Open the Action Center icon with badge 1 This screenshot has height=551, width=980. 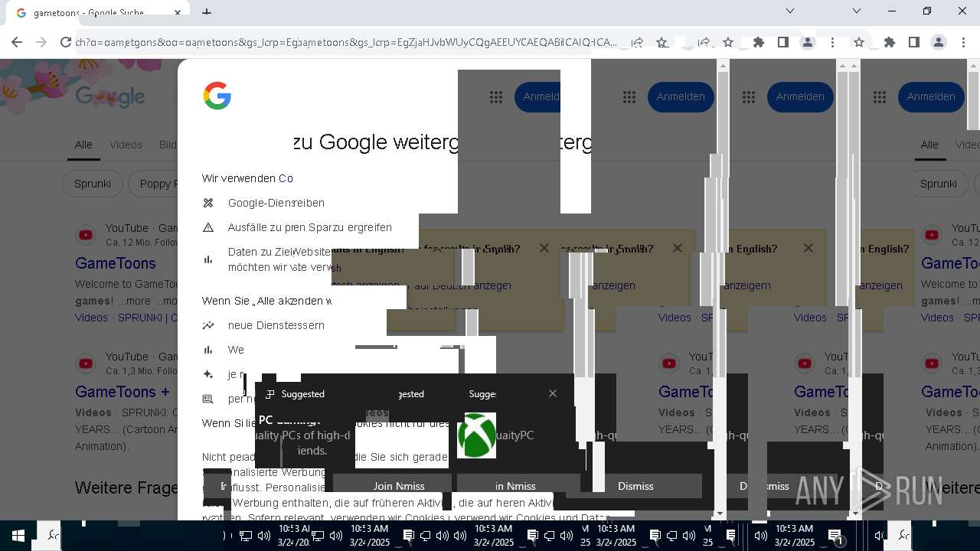tap(835, 536)
